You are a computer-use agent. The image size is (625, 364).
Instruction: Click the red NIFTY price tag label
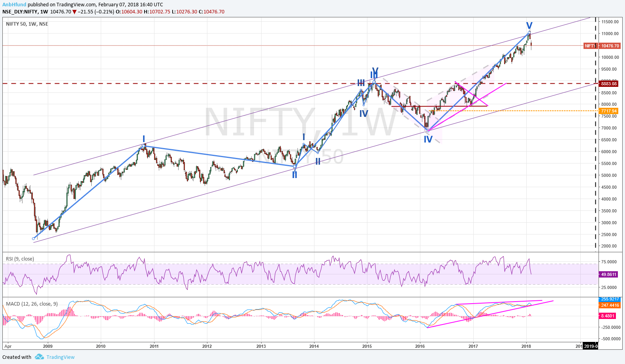(590, 46)
